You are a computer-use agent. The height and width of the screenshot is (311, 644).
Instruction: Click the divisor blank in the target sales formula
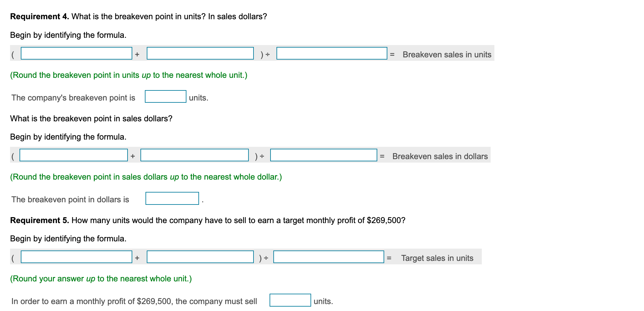pyautogui.click(x=329, y=258)
